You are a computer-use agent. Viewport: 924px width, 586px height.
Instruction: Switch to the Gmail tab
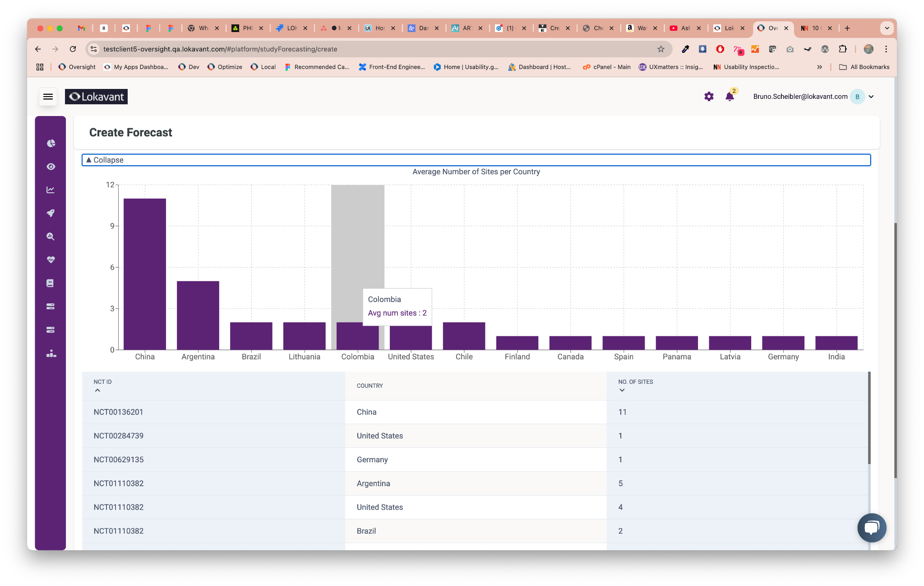point(81,28)
